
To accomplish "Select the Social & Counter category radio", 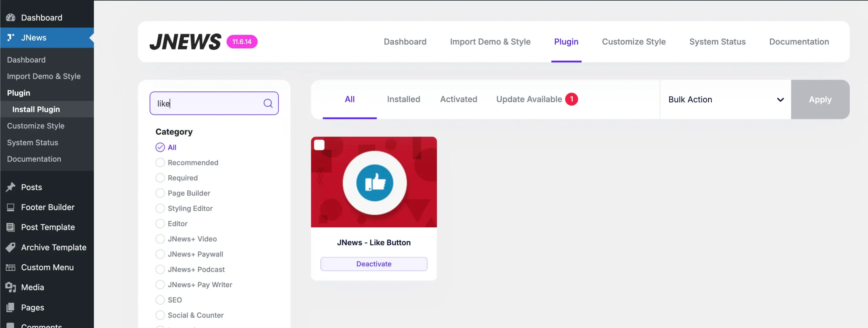I will click(x=160, y=315).
